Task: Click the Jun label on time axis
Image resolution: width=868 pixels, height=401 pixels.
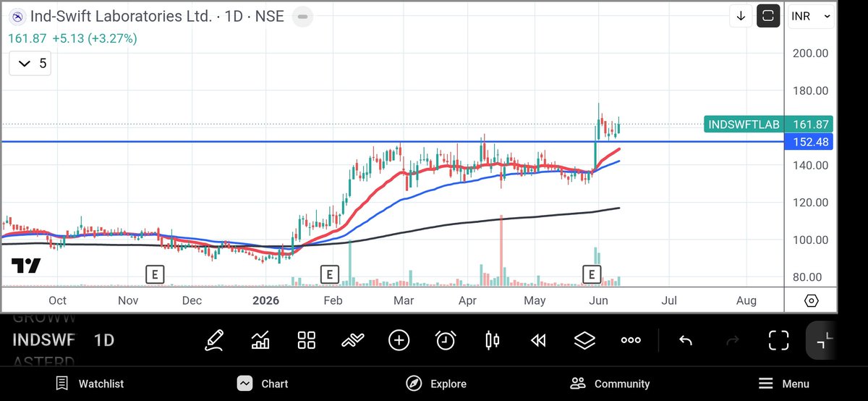Action: (598, 300)
